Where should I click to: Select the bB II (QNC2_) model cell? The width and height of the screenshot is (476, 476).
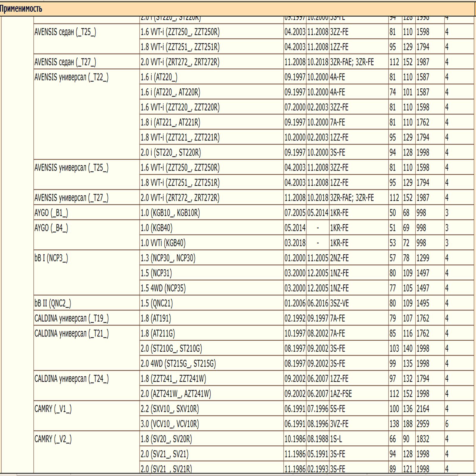pos(53,303)
